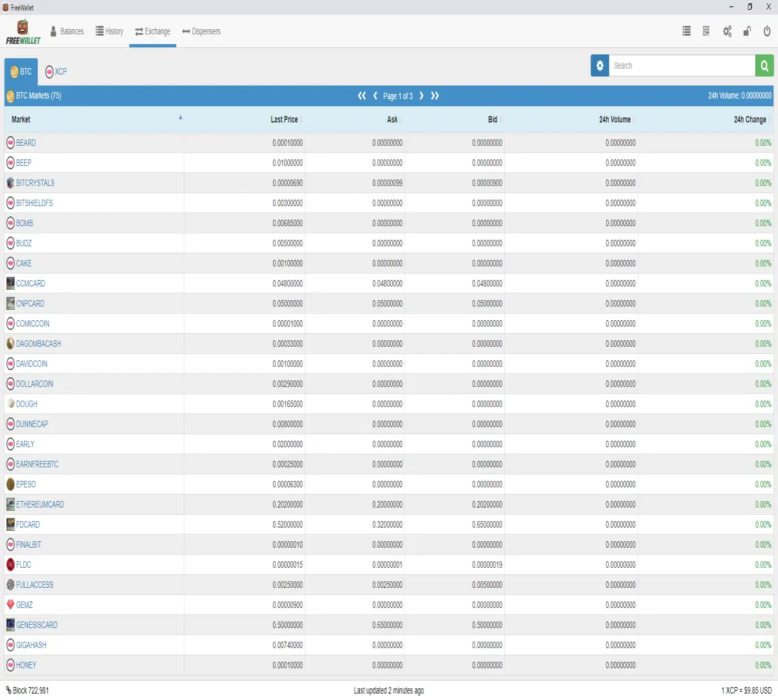Image resolution: width=778 pixels, height=700 pixels.
Task: Click the DOUGH asset icon
Action: (10, 404)
